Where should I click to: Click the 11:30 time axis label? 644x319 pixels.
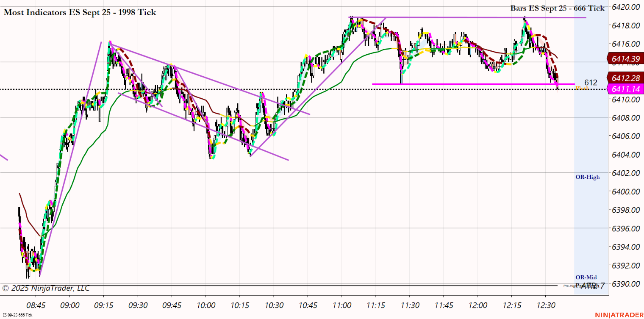pyautogui.click(x=409, y=305)
